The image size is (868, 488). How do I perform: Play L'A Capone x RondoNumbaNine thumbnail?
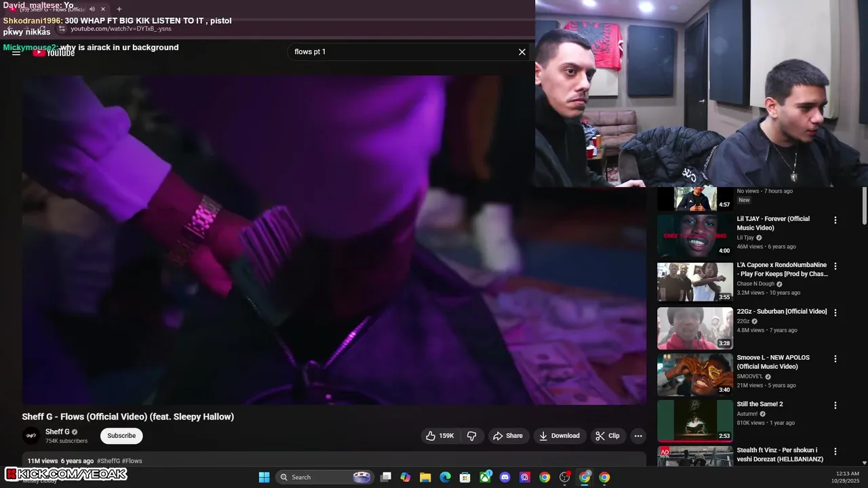click(x=695, y=282)
